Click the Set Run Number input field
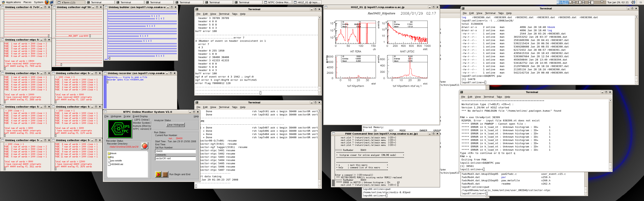 tap(175, 151)
